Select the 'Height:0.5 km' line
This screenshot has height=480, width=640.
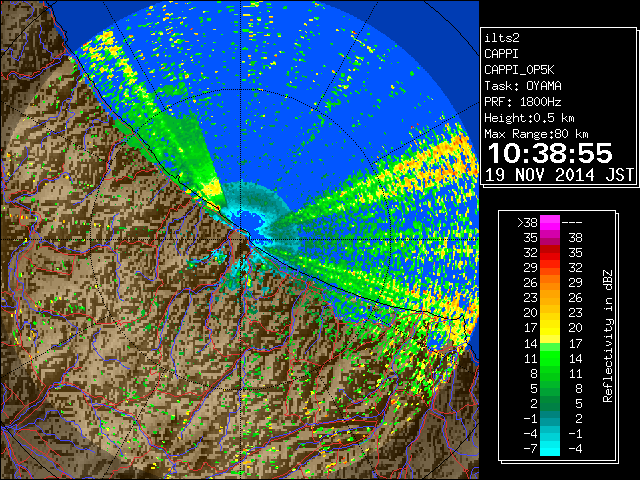pyautogui.click(x=529, y=118)
